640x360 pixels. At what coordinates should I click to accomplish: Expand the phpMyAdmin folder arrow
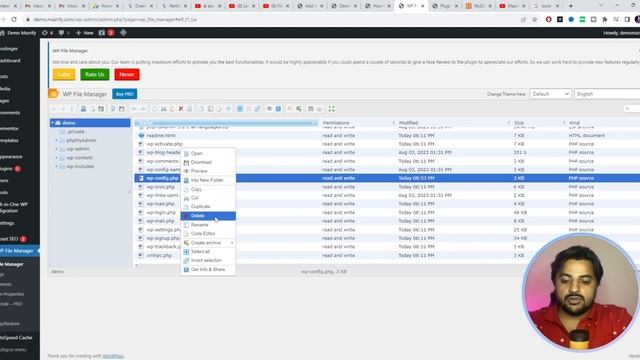click(x=57, y=140)
